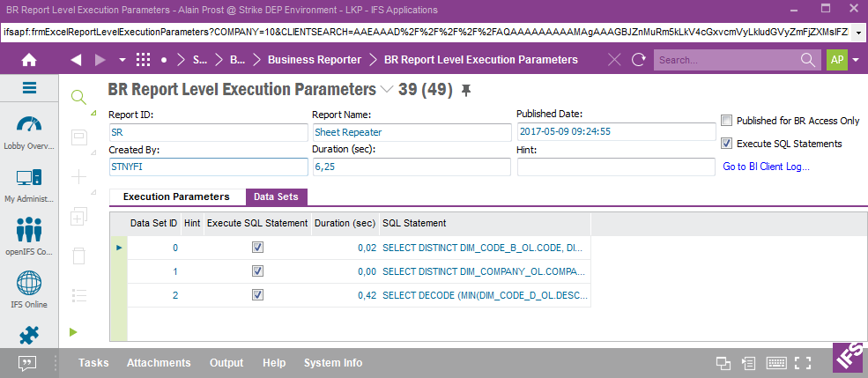Pin the page with the pin icon
This screenshot has width=868, height=378.
point(466,90)
